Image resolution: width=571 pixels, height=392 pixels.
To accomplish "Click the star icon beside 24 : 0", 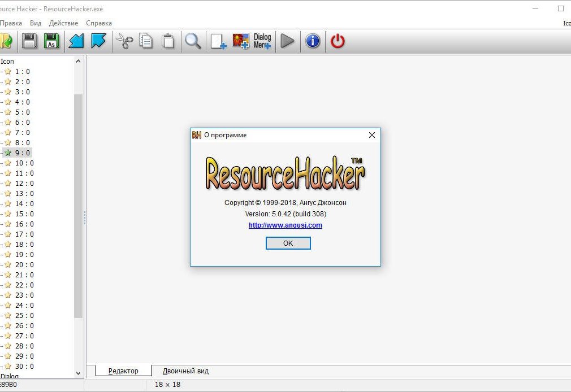I will (x=8, y=306).
